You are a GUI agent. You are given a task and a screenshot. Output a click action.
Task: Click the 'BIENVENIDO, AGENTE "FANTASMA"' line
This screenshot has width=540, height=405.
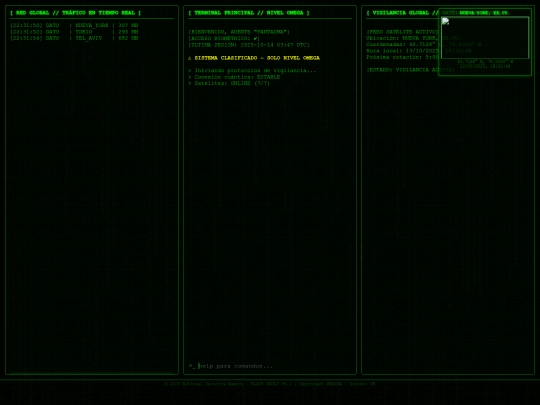tap(239, 32)
